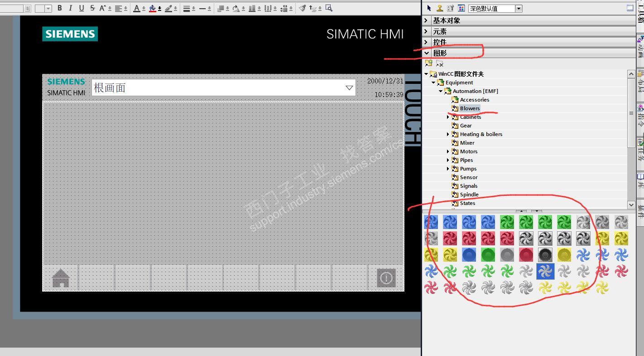Click the line width dash icon

202,8
